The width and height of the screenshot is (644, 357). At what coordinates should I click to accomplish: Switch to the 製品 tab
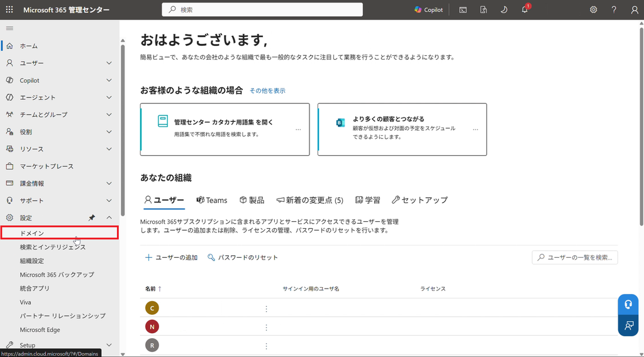point(252,200)
